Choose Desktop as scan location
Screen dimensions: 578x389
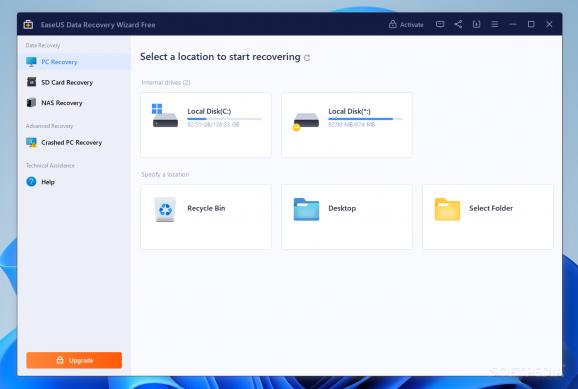pyautogui.click(x=347, y=217)
